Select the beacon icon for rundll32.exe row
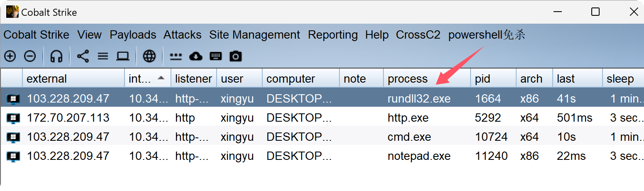 click(x=13, y=99)
